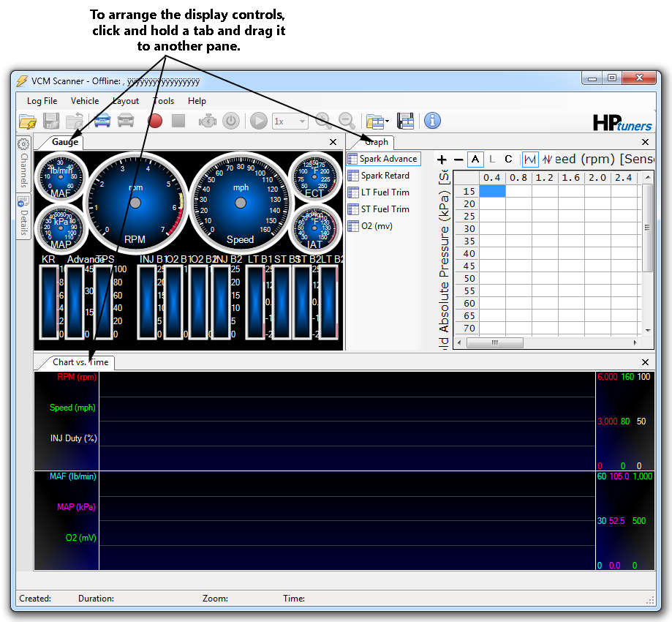This screenshot has height=622, width=672.
Task: Click the table layout icon beside info
Action: pyautogui.click(x=406, y=121)
